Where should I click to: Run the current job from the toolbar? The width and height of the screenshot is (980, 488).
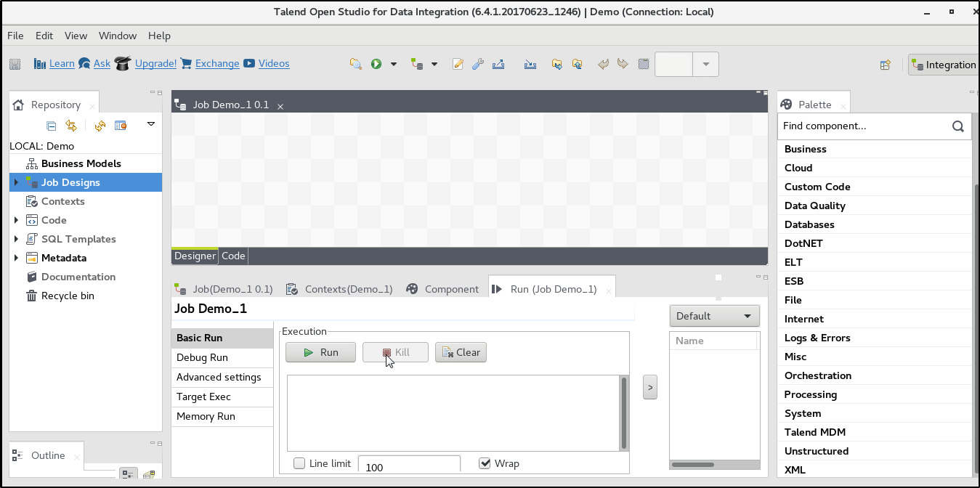[x=376, y=64]
